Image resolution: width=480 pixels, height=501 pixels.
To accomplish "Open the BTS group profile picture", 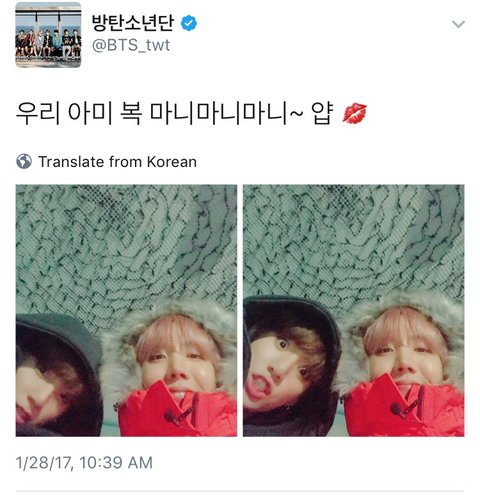I will [x=48, y=35].
